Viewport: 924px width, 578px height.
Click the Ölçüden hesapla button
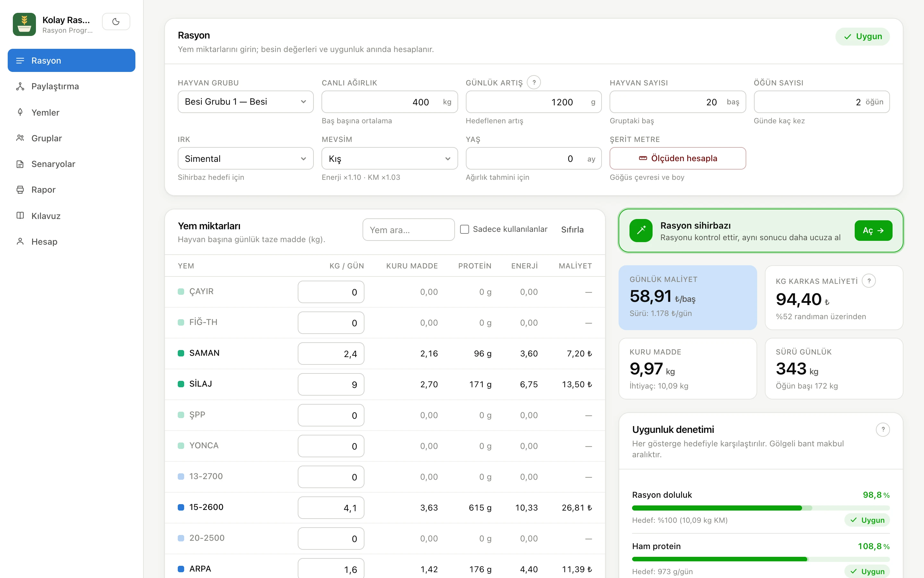point(678,158)
